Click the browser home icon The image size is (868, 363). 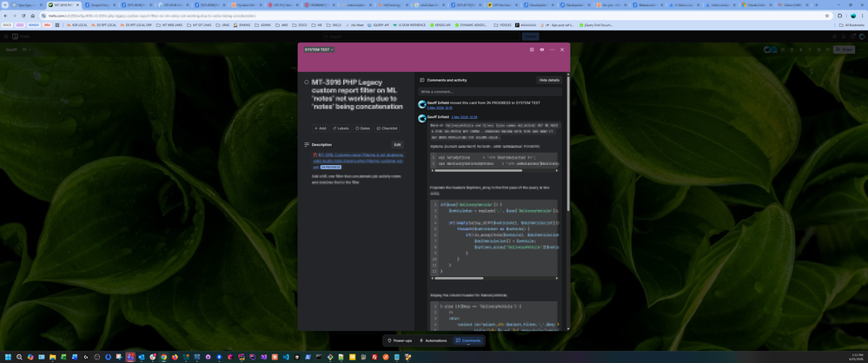[x=33, y=16]
